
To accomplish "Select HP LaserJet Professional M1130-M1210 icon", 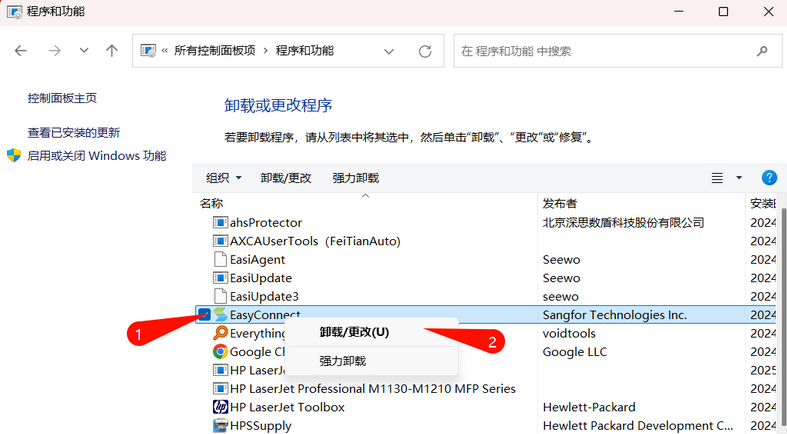I will tap(220, 389).
